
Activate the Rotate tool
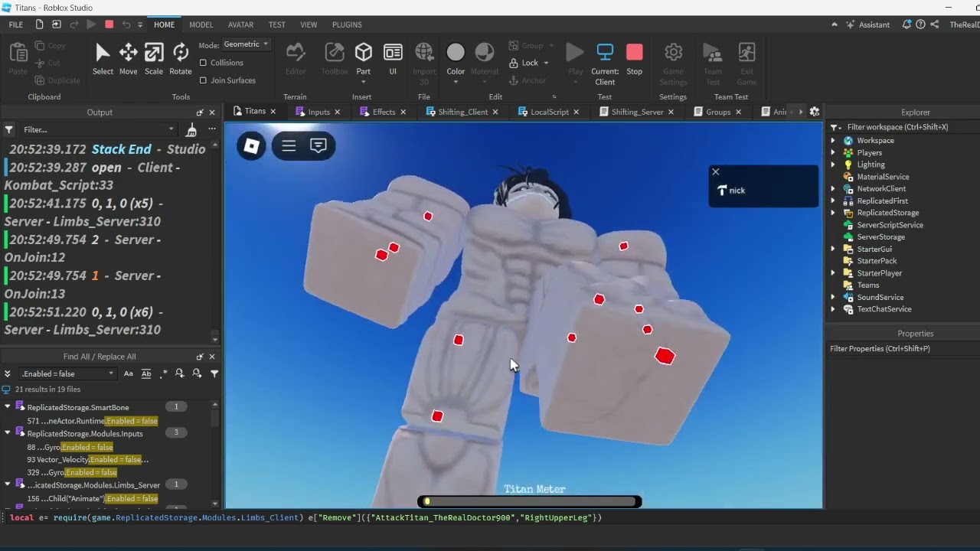point(181,58)
